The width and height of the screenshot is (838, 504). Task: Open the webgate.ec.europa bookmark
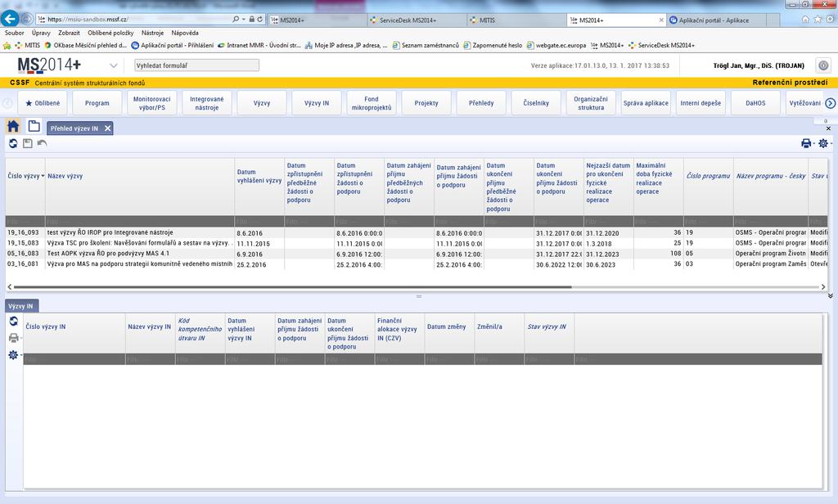[x=556, y=46]
